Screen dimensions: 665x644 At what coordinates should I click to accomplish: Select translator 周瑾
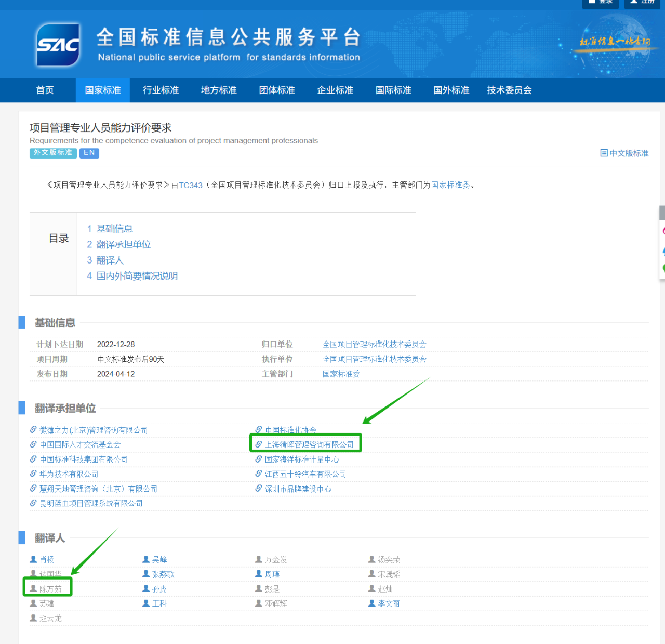pyautogui.click(x=272, y=574)
